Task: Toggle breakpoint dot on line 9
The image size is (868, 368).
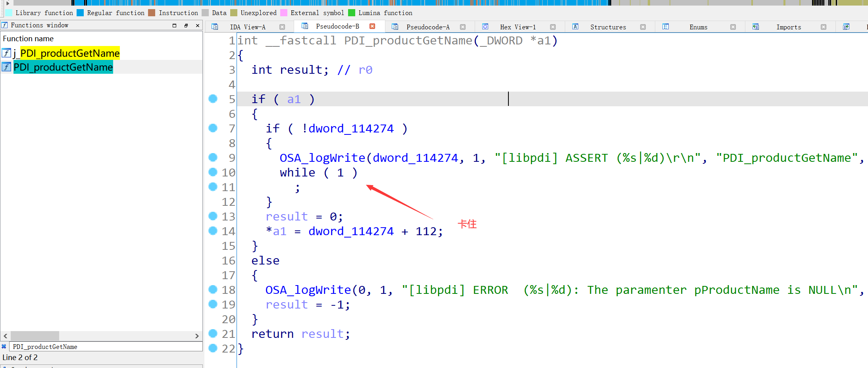Action: tap(213, 157)
